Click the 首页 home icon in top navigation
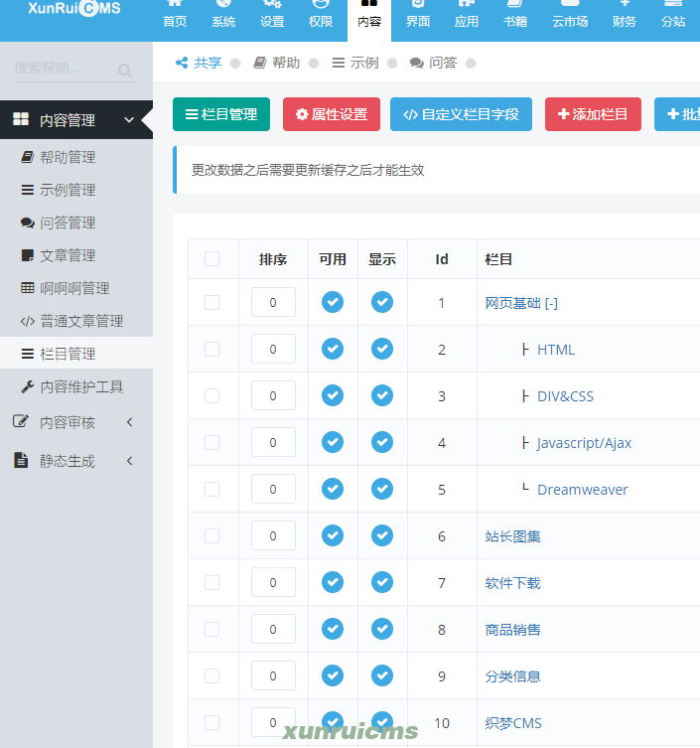This screenshot has height=748, width=700. pyautogui.click(x=174, y=5)
